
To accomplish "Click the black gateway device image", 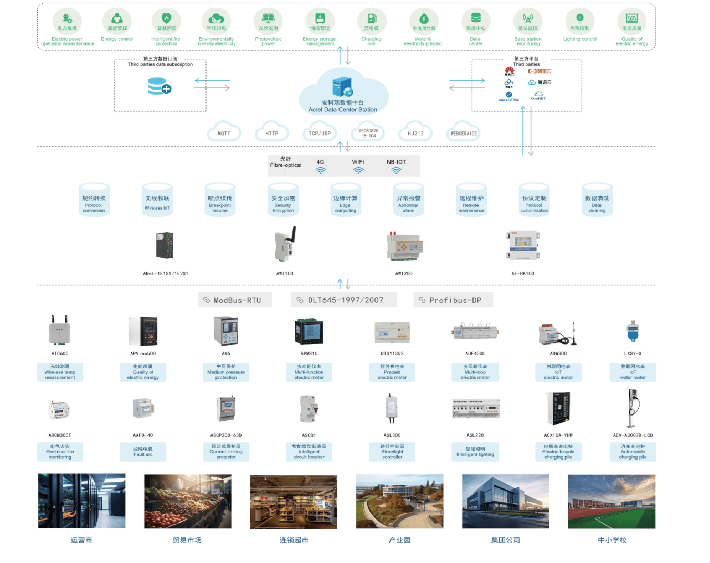I will pos(164,245).
